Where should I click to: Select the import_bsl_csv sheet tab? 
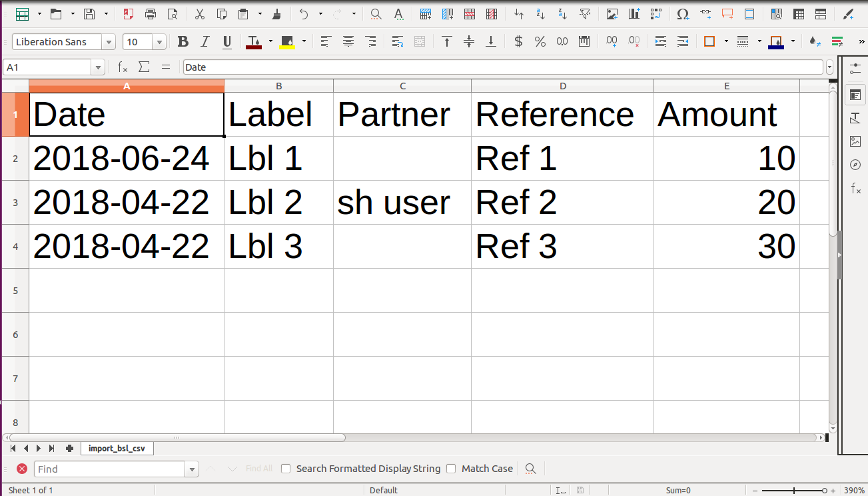[x=117, y=449]
